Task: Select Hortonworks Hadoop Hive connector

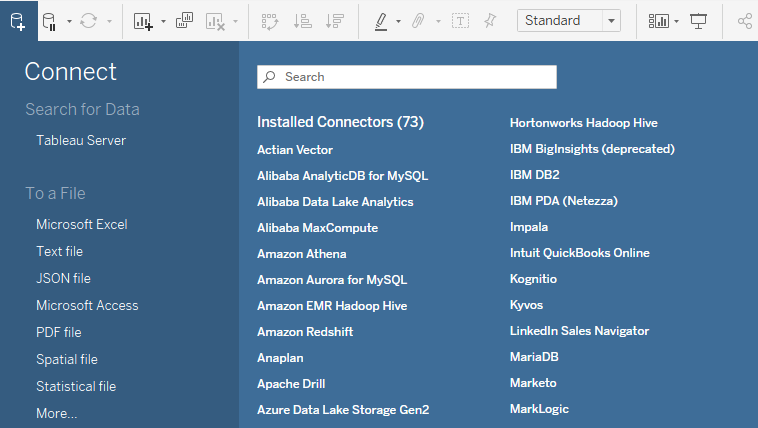Action: click(x=583, y=123)
